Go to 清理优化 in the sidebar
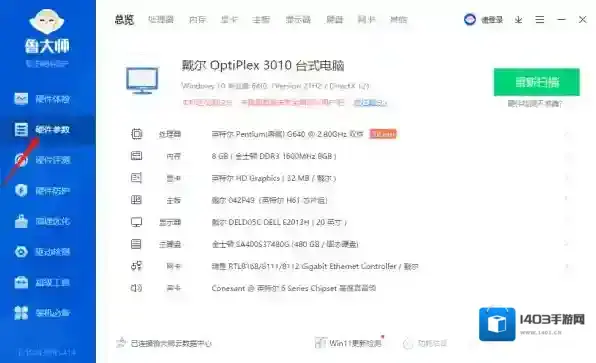The image size is (596, 363). pyautogui.click(x=42, y=221)
